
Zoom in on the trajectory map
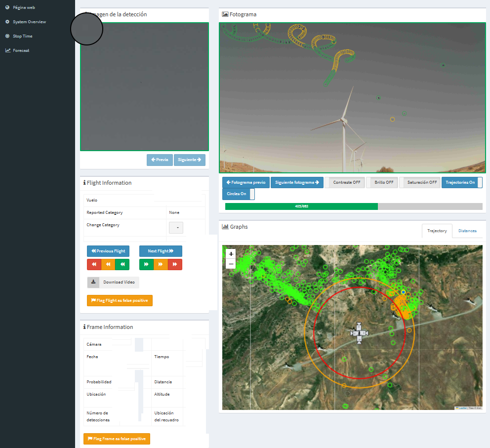[231, 254]
